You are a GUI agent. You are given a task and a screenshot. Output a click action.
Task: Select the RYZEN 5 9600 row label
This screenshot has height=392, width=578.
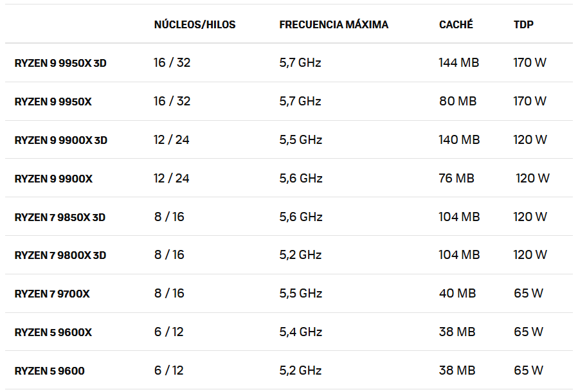point(50,371)
